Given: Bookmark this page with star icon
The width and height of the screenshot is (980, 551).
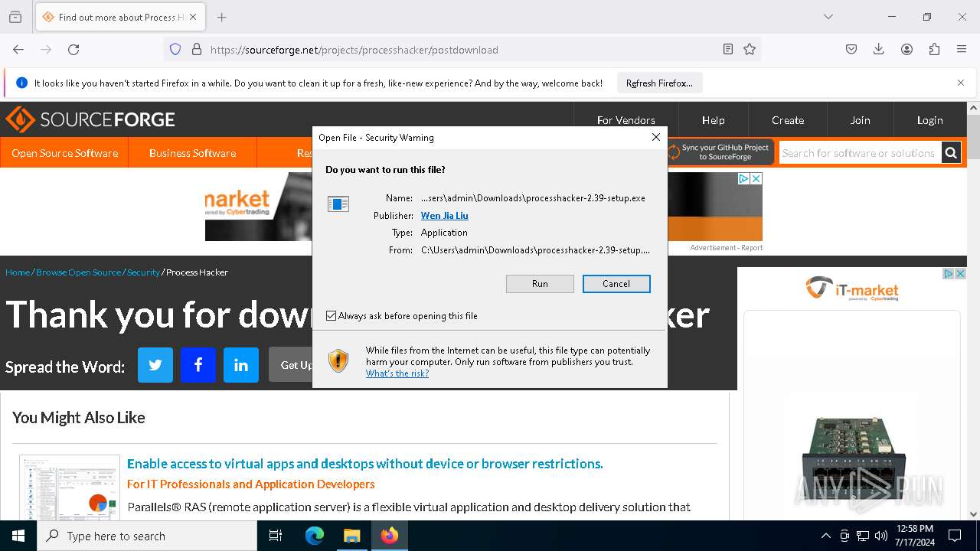Looking at the screenshot, I should [x=750, y=50].
